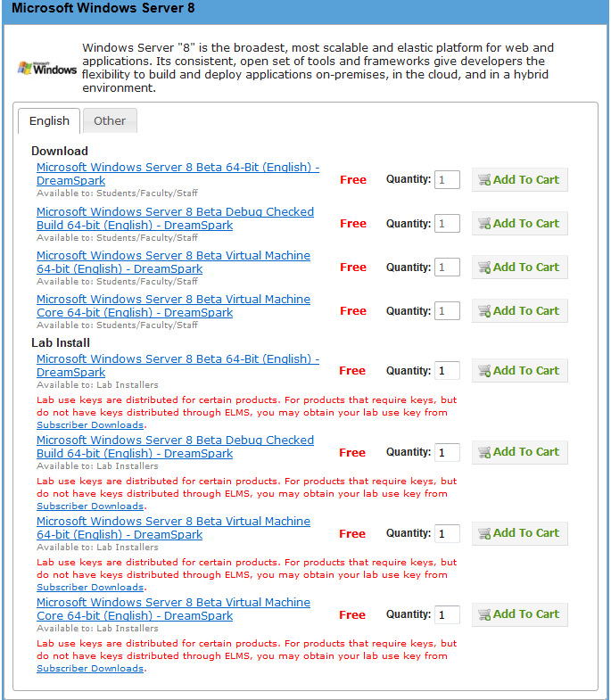
Task: Add Lab Install Server 8 Beta 64-Bit to cart
Action: point(520,371)
